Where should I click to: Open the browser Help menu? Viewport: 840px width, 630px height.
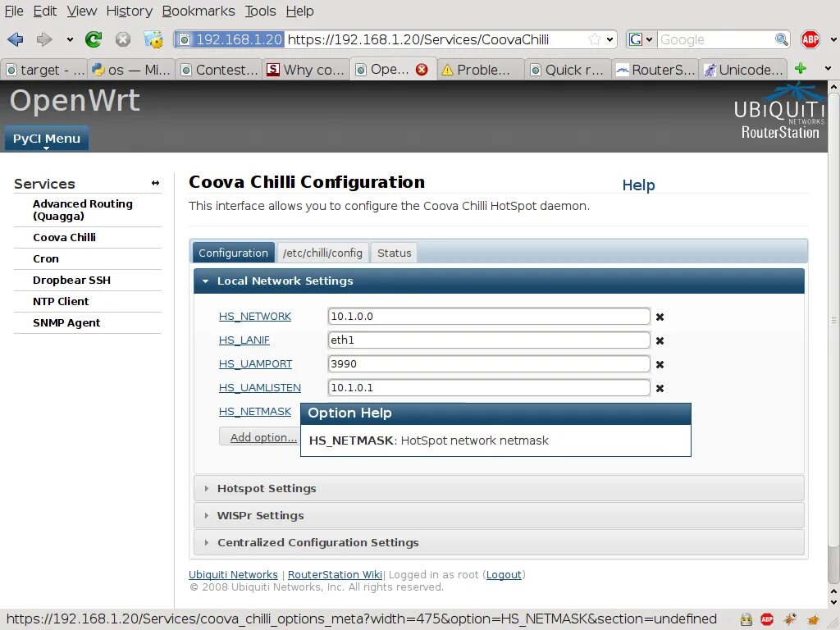[299, 11]
